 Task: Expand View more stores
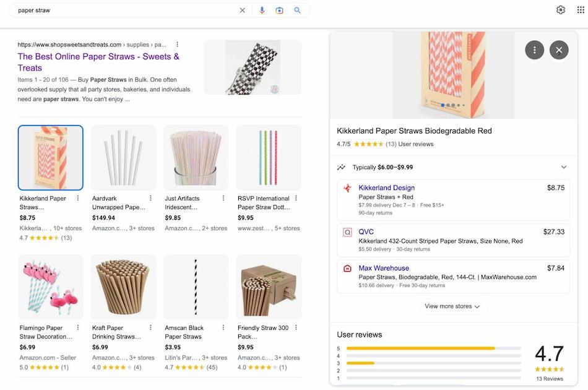pos(452,306)
